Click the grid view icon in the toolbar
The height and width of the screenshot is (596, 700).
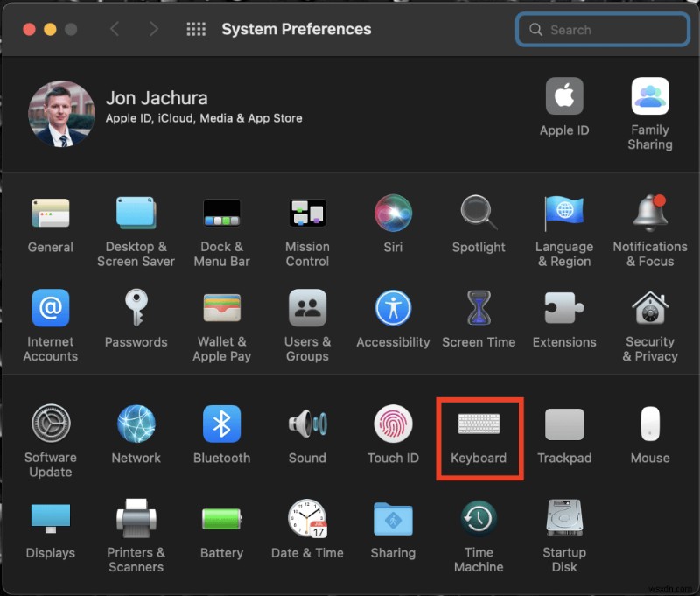pyautogui.click(x=196, y=28)
